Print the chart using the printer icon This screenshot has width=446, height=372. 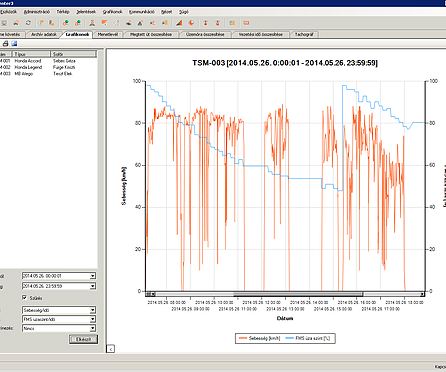(6, 44)
